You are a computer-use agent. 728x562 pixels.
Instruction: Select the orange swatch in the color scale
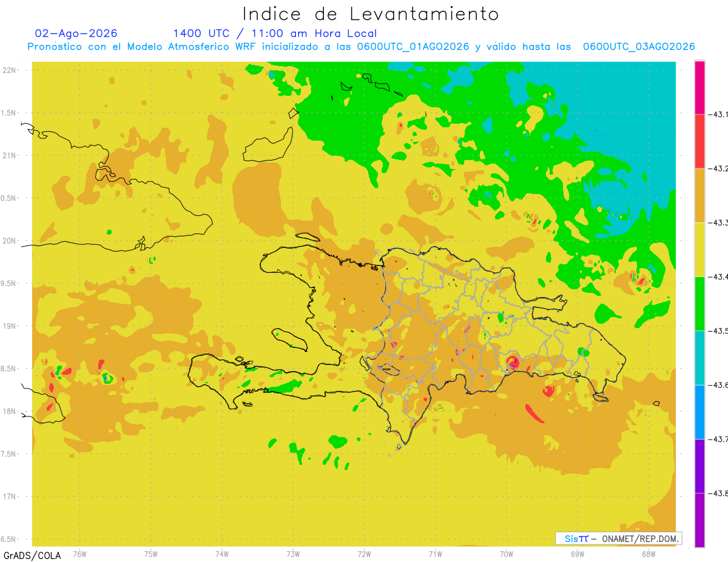(699, 195)
